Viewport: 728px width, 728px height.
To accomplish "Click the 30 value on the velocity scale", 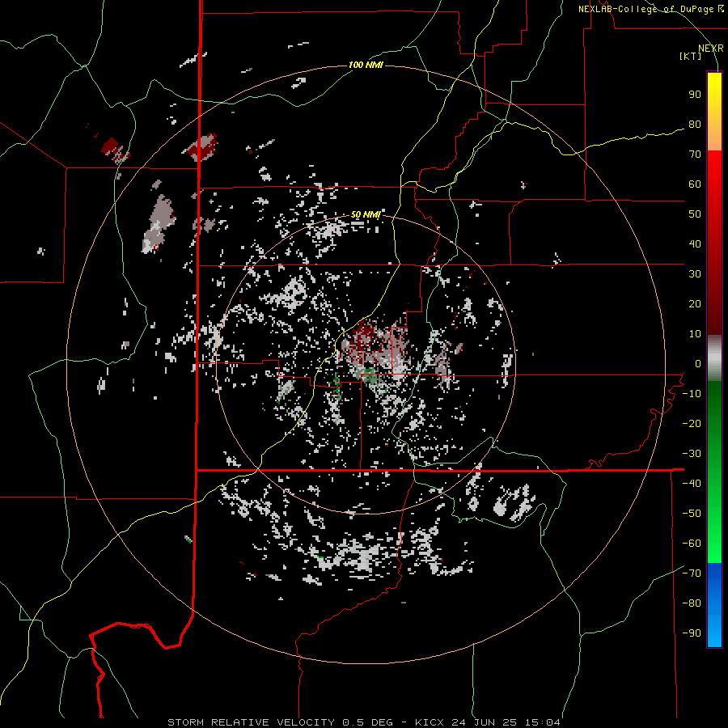I will [695, 274].
